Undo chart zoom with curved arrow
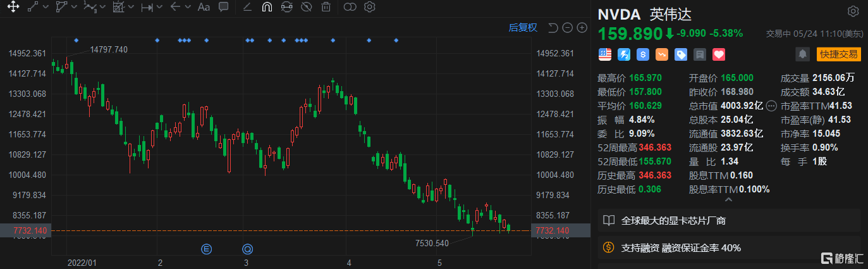This screenshot has width=868, height=269. pyautogui.click(x=553, y=27)
